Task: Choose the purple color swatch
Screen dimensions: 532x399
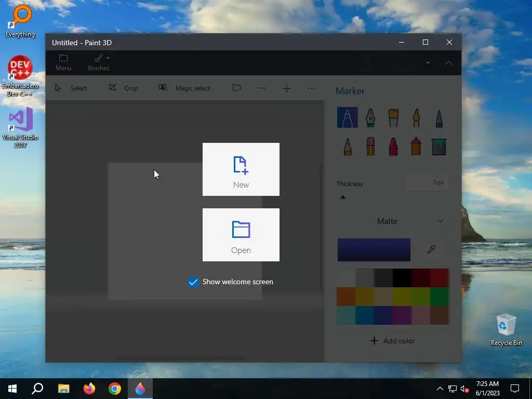Action: (402, 315)
